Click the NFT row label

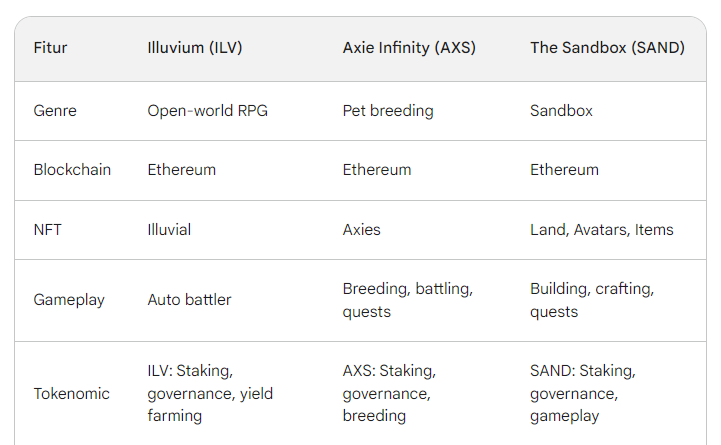tap(47, 230)
